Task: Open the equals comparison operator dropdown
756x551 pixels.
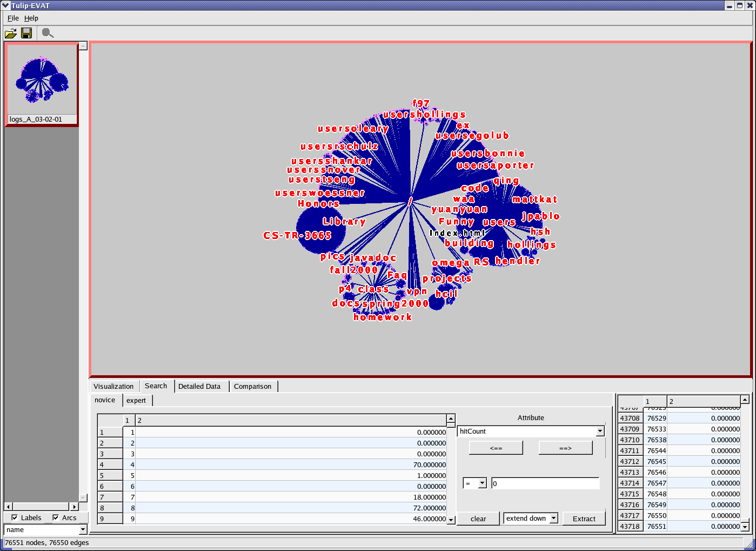Action: coord(482,483)
